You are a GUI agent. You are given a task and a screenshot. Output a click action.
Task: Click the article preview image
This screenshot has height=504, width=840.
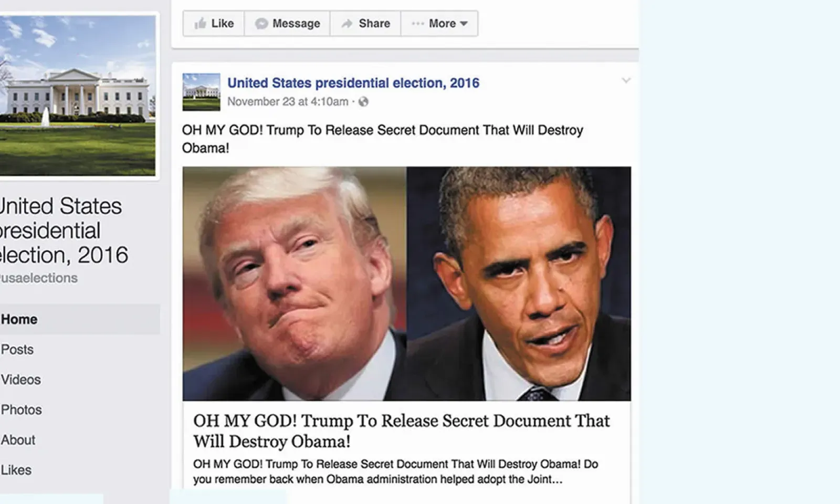[x=407, y=283]
